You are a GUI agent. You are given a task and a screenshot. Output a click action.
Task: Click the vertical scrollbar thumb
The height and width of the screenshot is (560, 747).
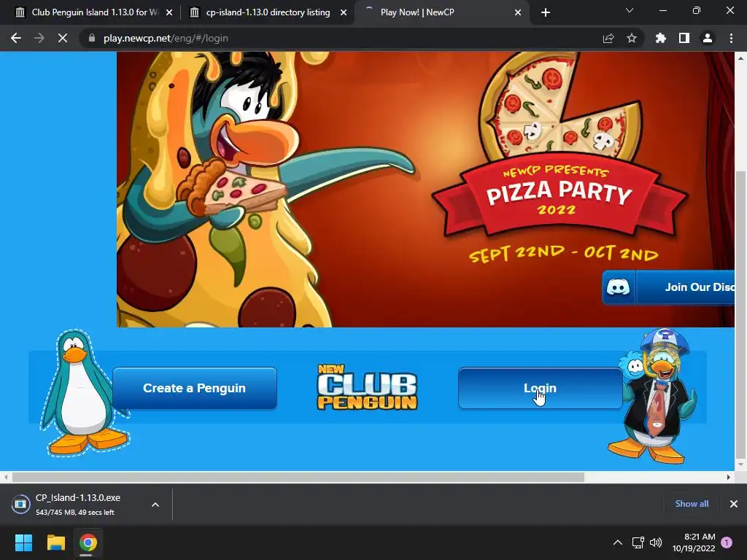[740, 314]
